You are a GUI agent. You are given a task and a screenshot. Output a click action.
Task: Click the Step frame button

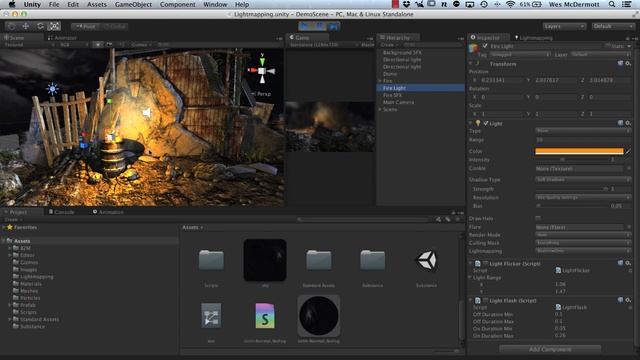pyautogui.click(x=333, y=27)
